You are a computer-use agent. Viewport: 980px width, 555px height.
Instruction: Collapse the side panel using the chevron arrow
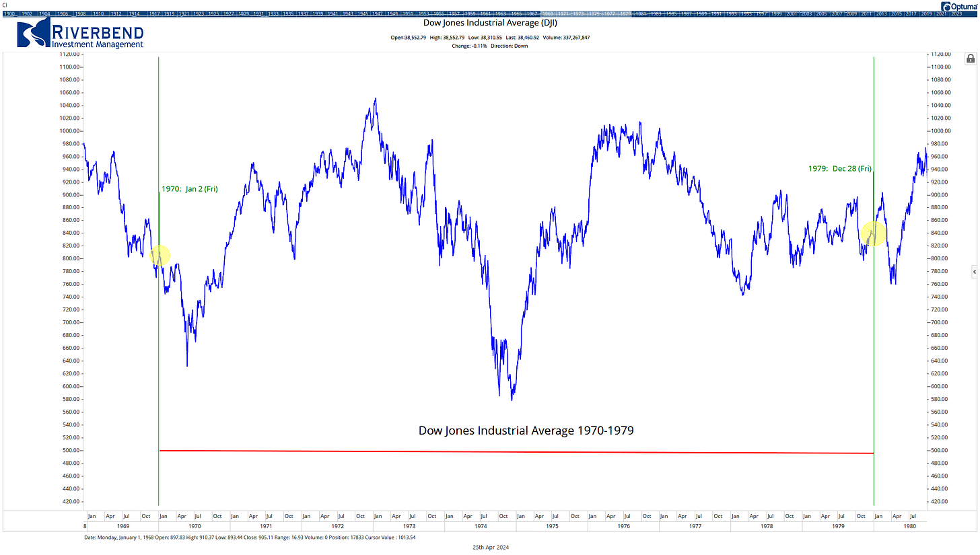coord(974,272)
